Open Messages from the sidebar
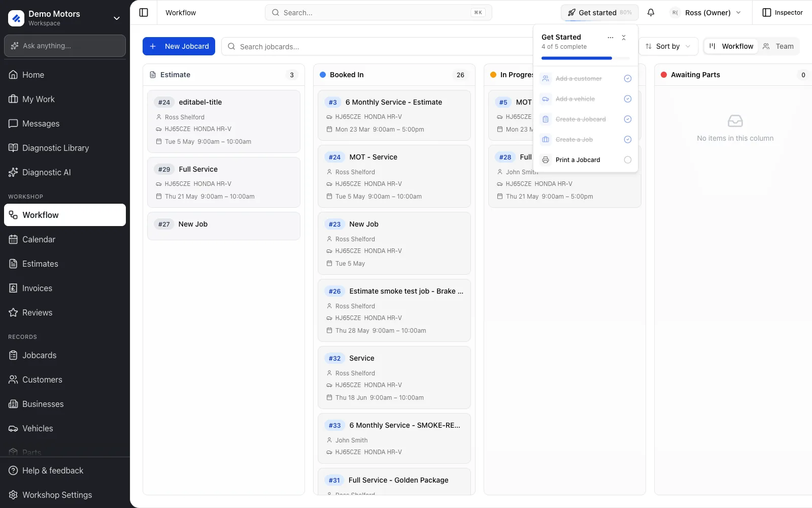Viewport: 812px width, 508px height. click(x=65, y=123)
